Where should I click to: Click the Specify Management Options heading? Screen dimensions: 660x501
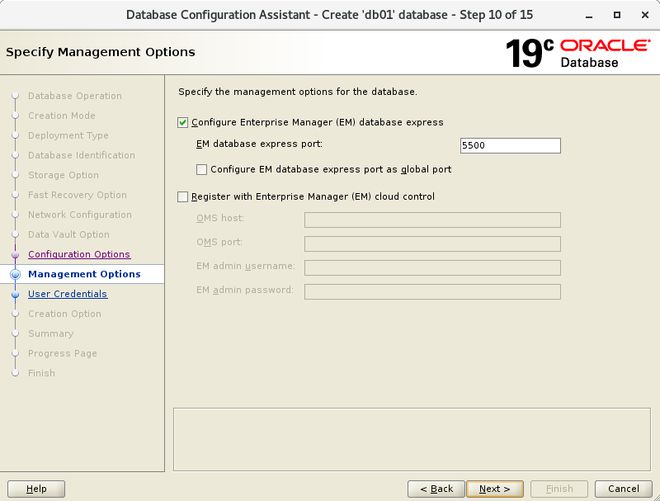101,52
